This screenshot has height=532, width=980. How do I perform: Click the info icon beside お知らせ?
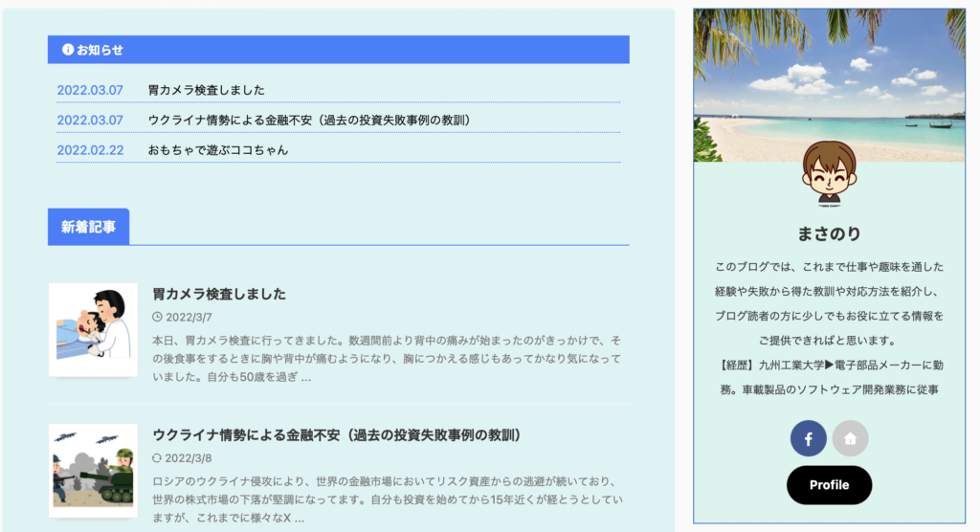coord(68,50)
